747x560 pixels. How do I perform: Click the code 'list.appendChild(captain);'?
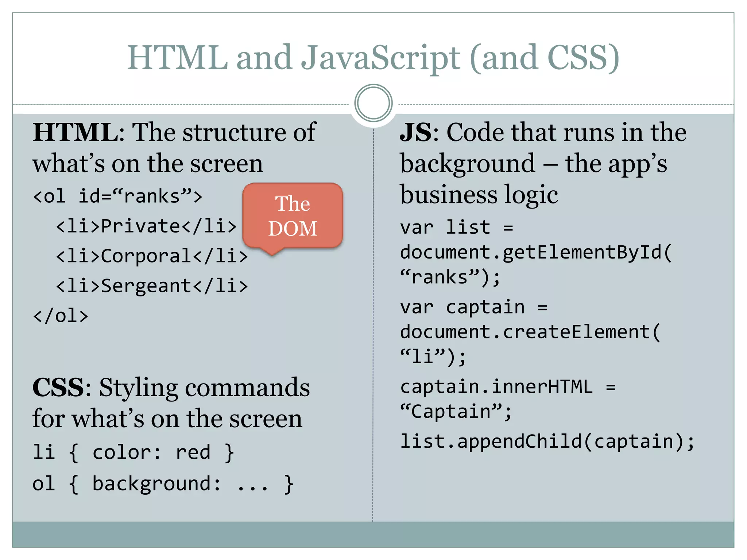pyautogui.click(x=547, y=442)
